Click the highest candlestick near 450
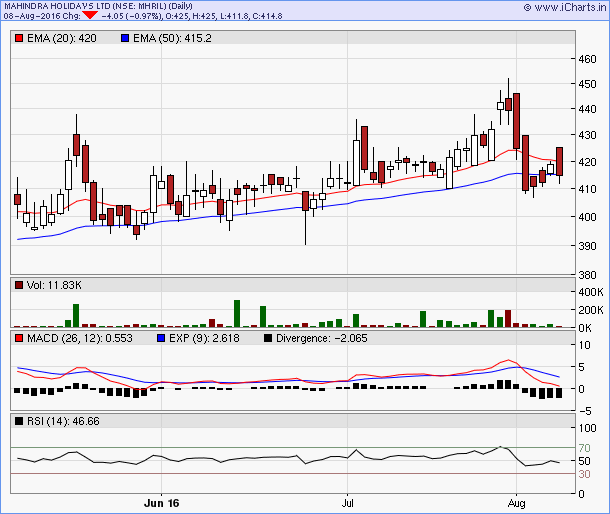 [508, 101]
